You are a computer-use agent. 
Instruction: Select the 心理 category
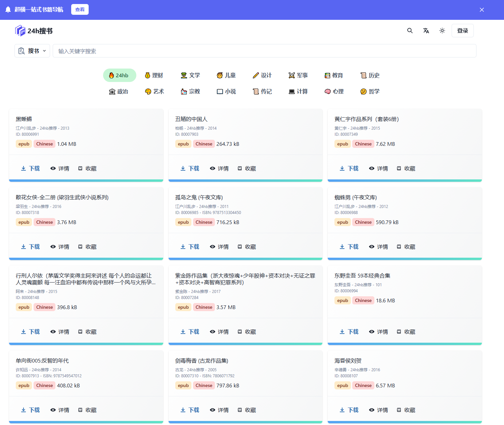click(334, 91)
